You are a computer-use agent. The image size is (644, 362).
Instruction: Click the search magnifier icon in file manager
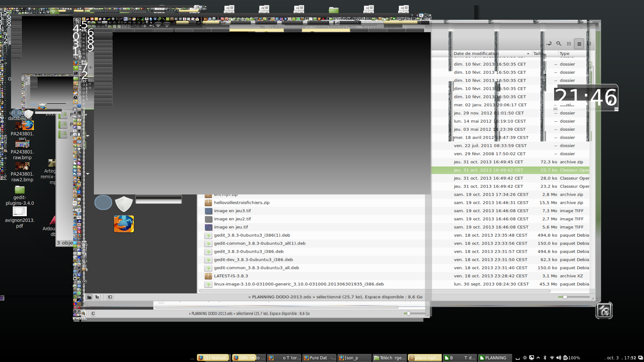coord(559,44)
